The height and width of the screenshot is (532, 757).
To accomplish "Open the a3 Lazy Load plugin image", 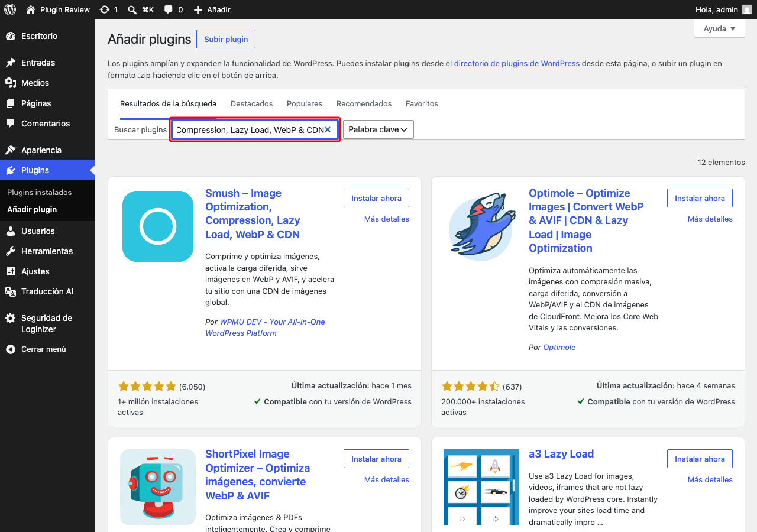I will [x=481, y=487].
